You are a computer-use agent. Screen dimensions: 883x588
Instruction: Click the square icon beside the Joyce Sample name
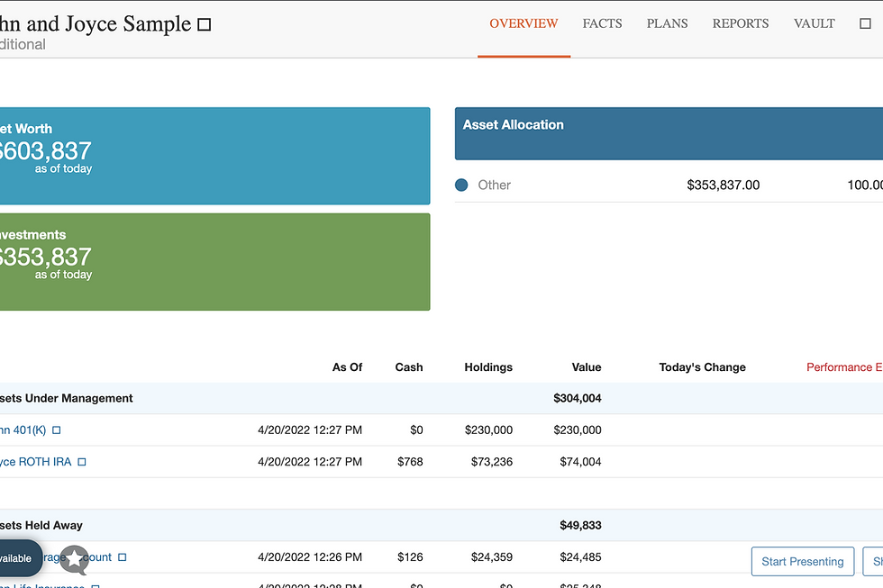[205, 24]
